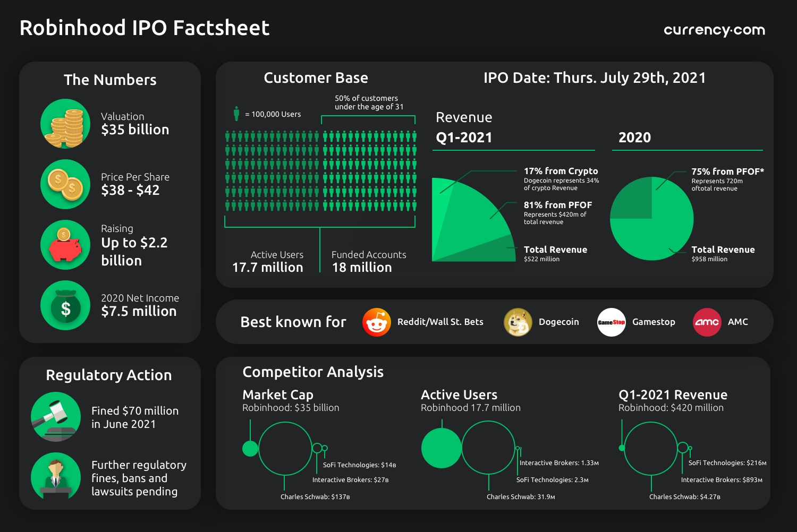Click the red AMC logo icon

tap(707, 322)
